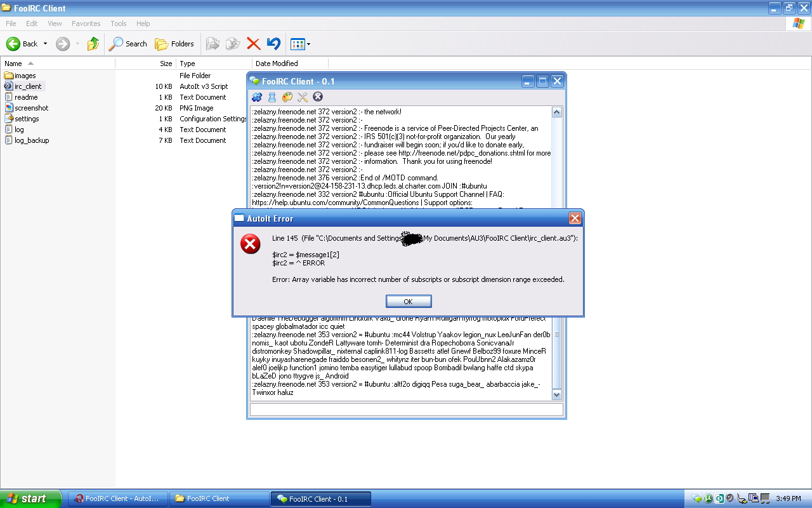Click the round X disconnect icon in FooIRC
812x508 pixels.
[x=318, y=97]
